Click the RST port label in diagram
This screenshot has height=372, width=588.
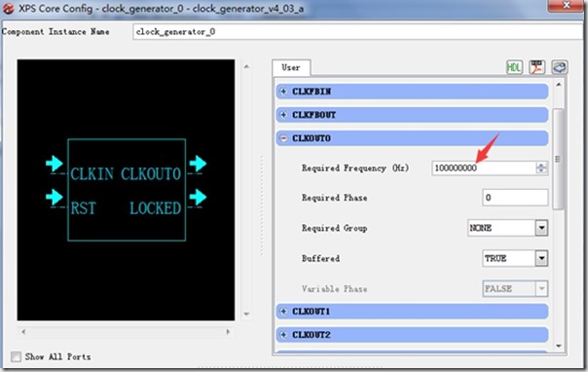pyautogui.click(x=83, y=207)
